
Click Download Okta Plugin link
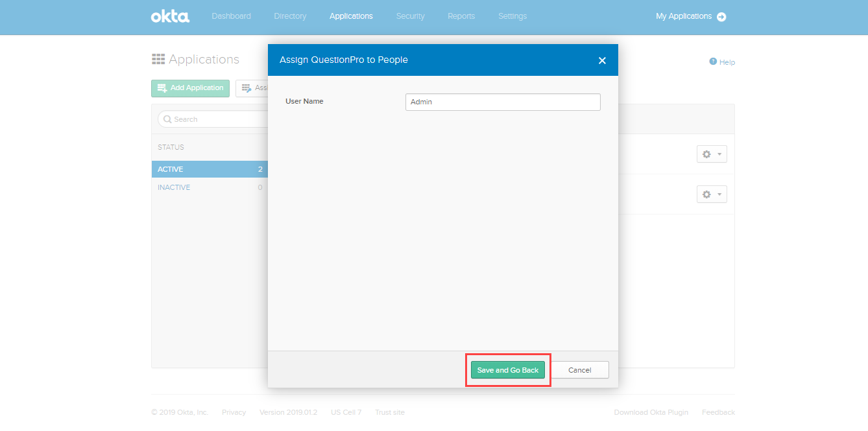(x=651, y=412)
